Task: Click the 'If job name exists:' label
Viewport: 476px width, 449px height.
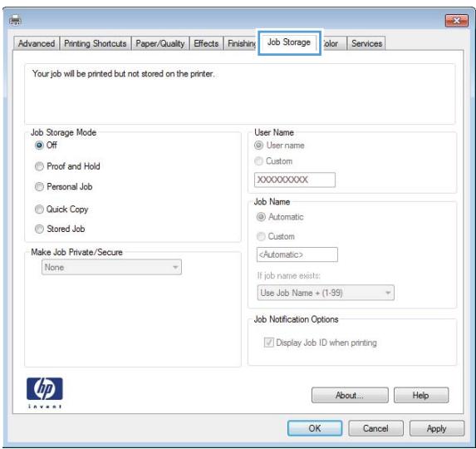Action: click(x=288, y=275)
